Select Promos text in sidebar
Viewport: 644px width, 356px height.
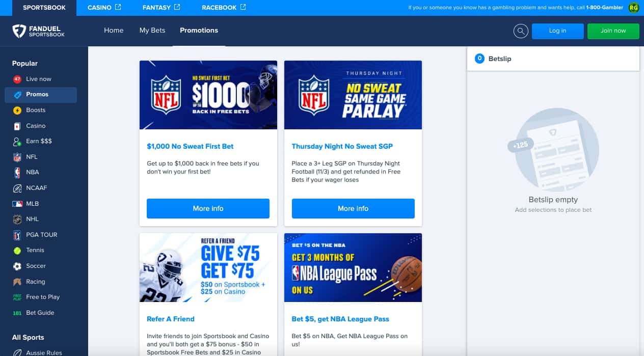(x=37, y=94)
